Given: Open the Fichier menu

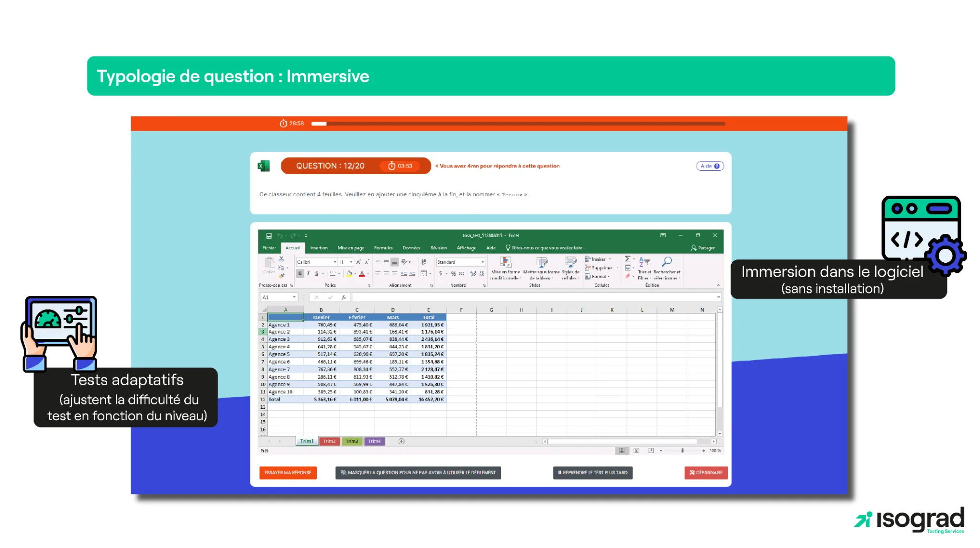Looking at the screenshot, I should [x=269, y=248].
